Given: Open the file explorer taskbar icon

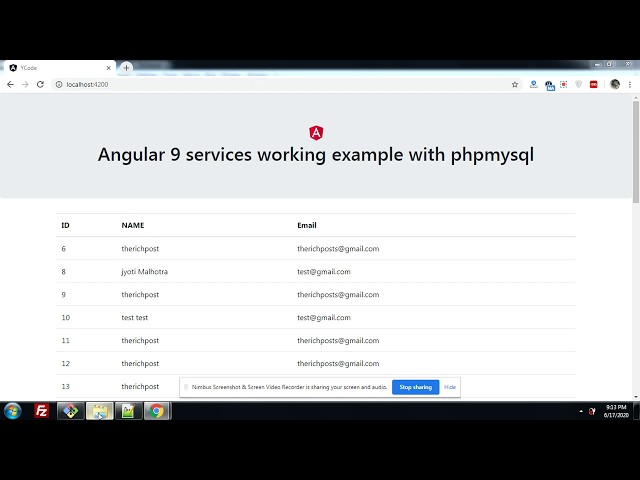Looking at the screenshot, I should (100, 411).
